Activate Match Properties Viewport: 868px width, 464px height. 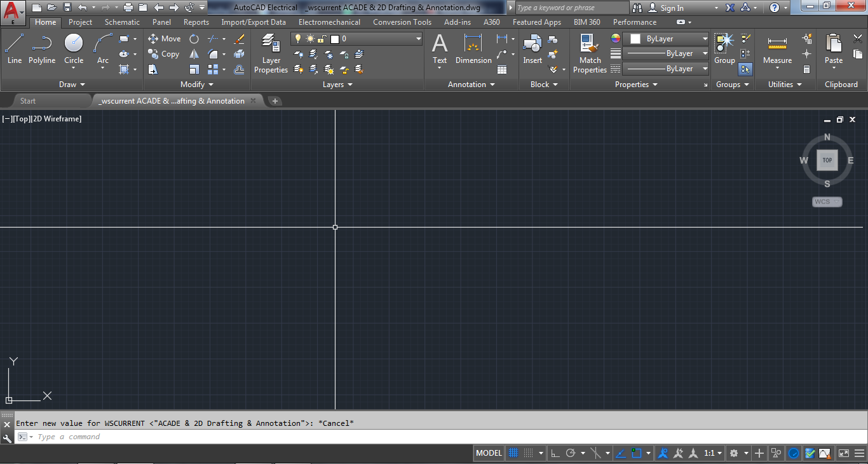[x=589, y=51]
